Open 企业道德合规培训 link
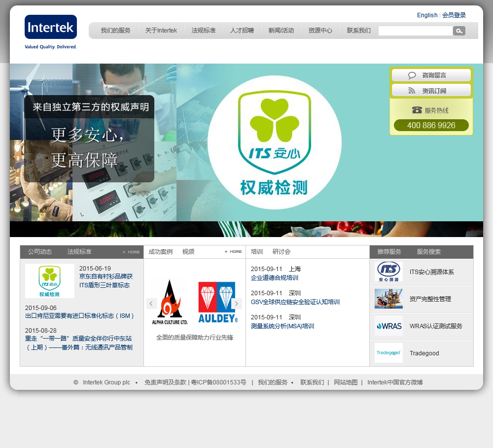The height and width of the screenshot is (448, 493). point(275,278)
